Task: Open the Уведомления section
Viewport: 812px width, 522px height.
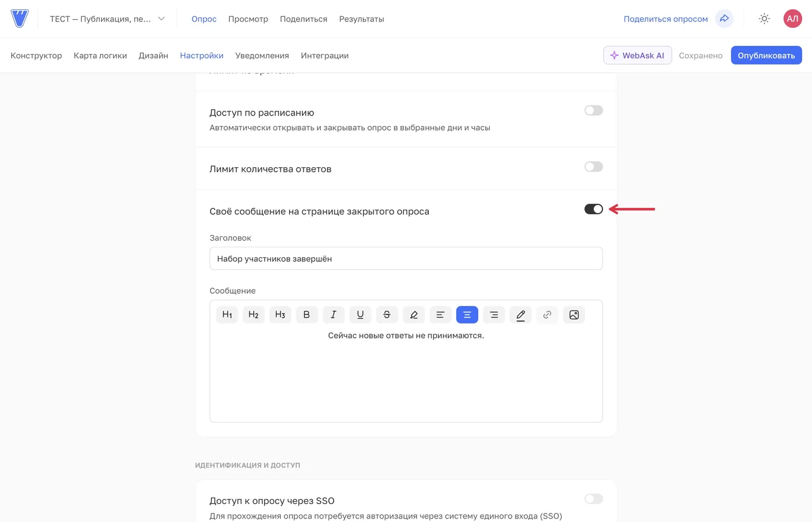Action: click(262, 56)
